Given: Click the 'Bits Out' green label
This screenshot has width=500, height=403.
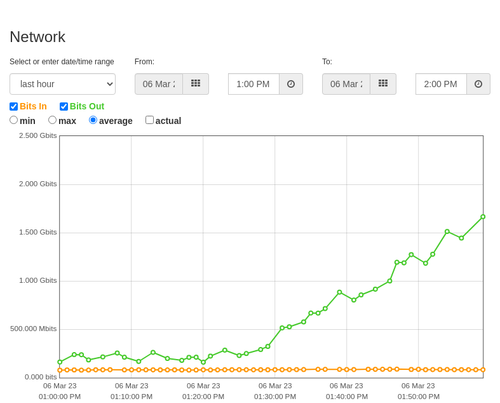Looking at the screenshot, I should [87, 106].
